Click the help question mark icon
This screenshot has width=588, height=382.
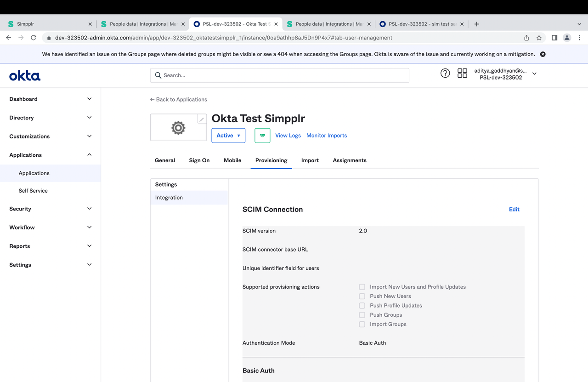(445, 73)
